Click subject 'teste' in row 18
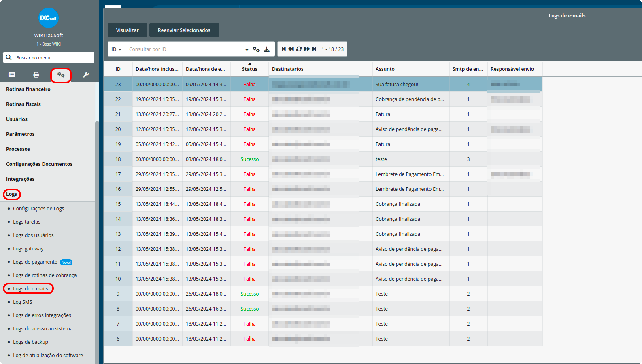This screenshot has width=642, height=364. tap(381, 159)
